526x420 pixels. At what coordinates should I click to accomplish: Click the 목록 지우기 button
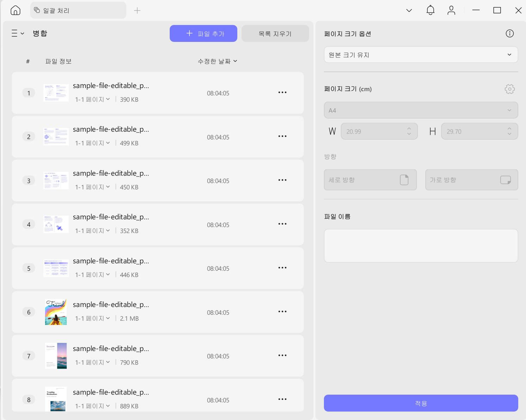click(x=275, y=33)
